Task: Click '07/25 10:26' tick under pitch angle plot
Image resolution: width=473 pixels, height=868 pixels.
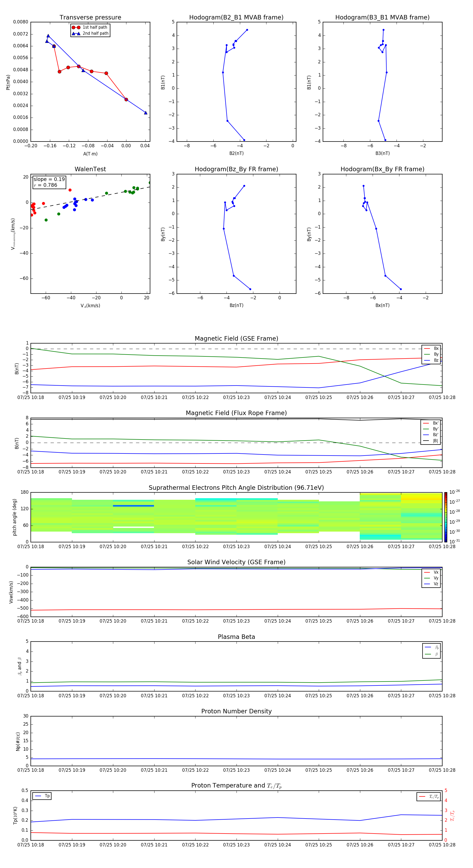Action: 360,547
